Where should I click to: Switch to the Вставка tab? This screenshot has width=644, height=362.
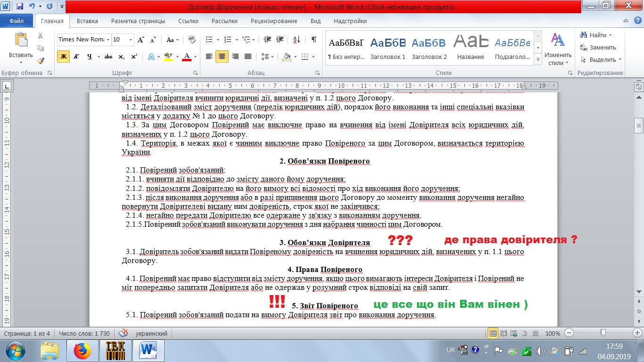point(87,21)
